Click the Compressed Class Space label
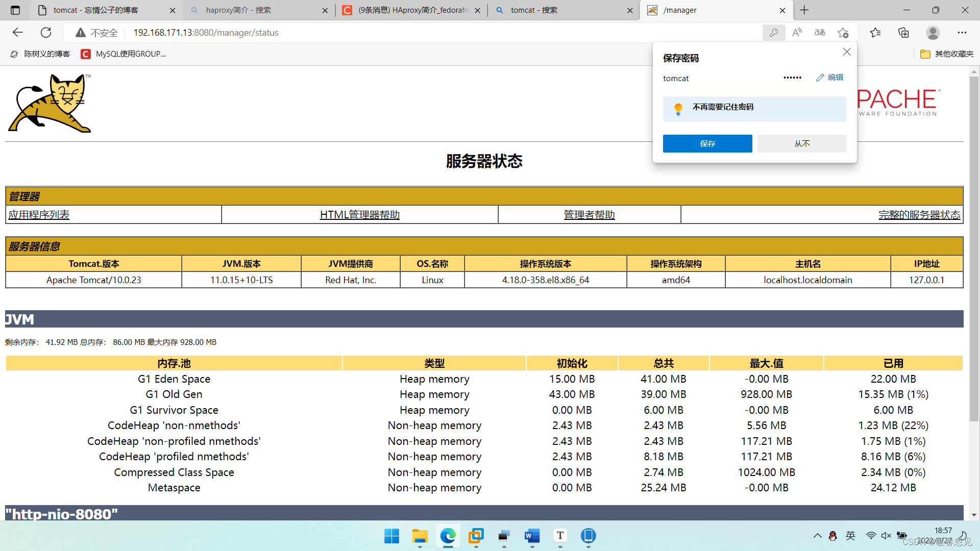 [x=174, y=472]
